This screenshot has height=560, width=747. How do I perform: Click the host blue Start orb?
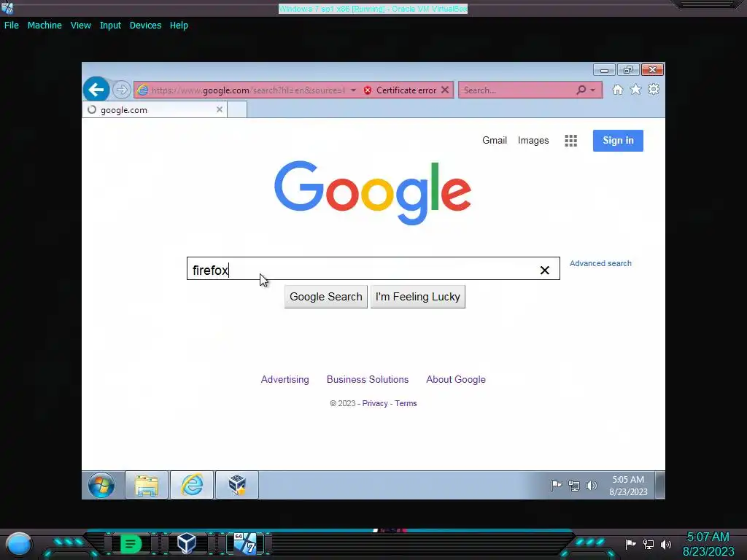[x=19, y=544]
